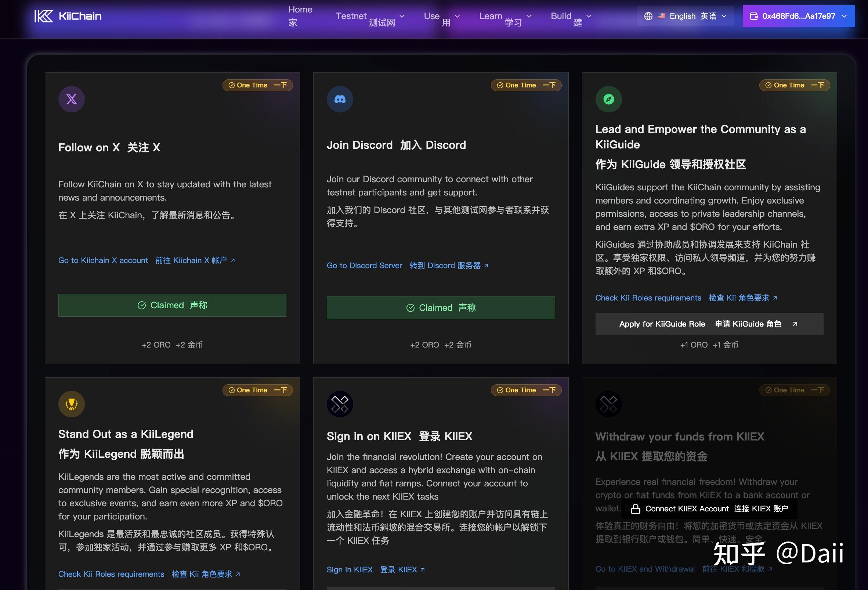Open wallet address 0x468Fd6...Aa17e97 menu
The image size is (868, 590).
(799, 16)
